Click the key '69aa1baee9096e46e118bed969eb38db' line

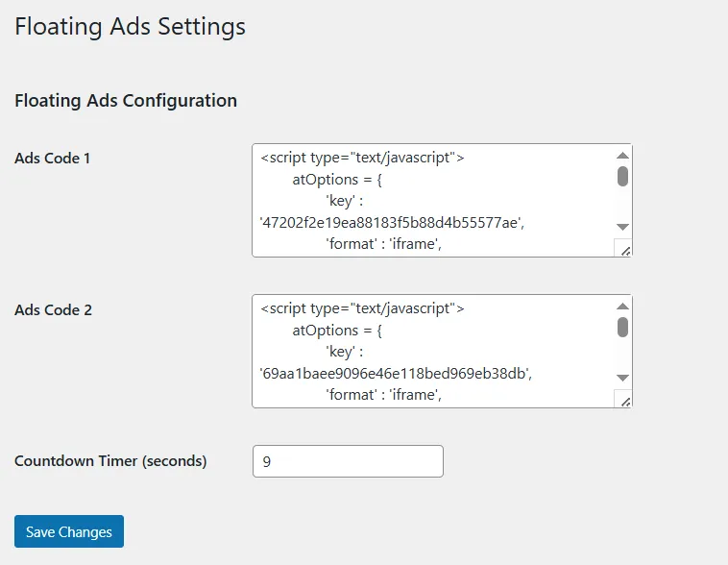tap(396, 374)
